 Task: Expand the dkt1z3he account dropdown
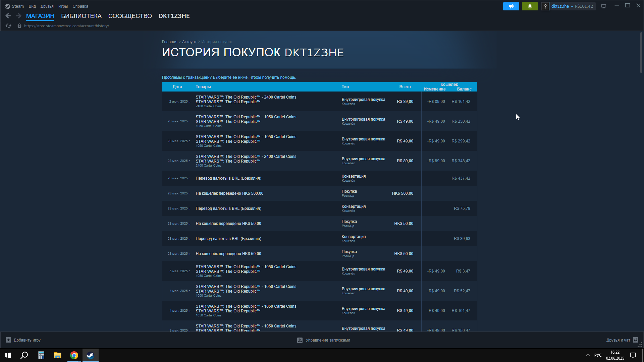click(562, 6)
